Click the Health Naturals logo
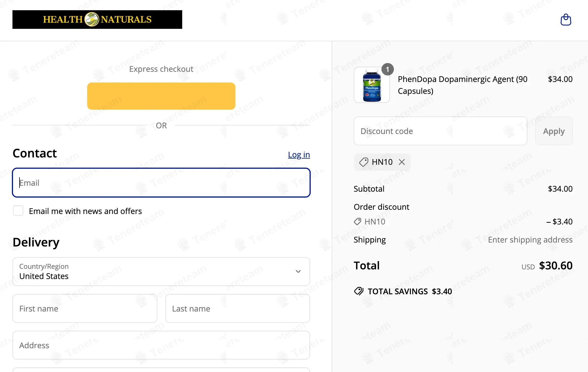 click(x=97, y=20)
